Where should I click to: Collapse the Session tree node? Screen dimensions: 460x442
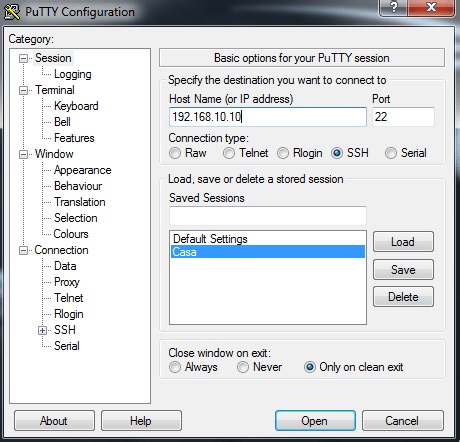(23, 59)
